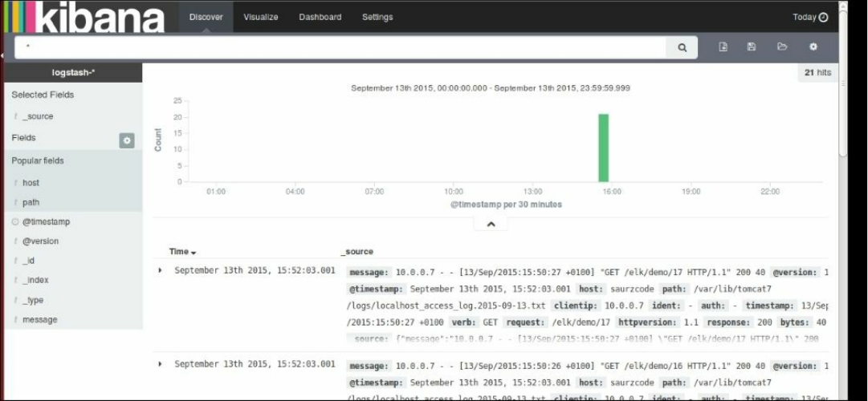Open the Discover tab
The height and width of the screenshot is (401, 868).
(206, 17)
